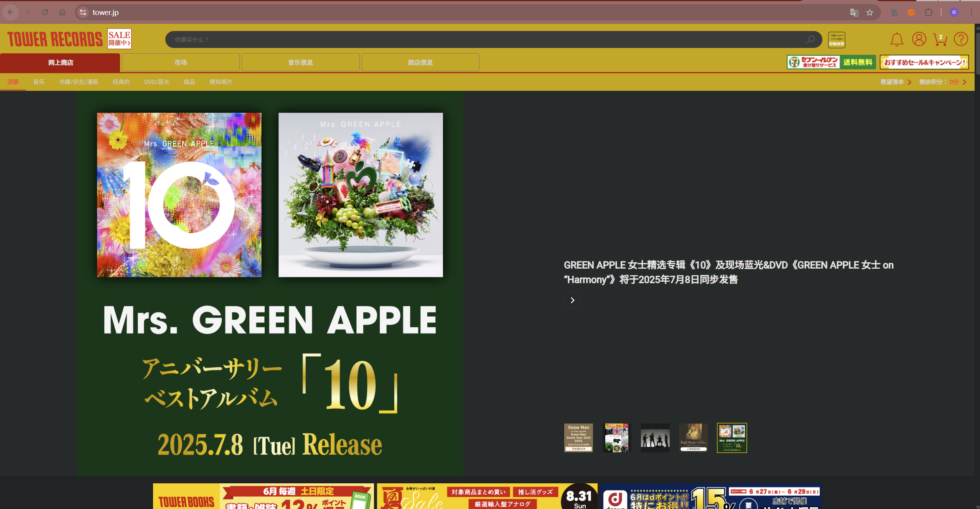Open the TOWER BOOKS promotion banner

[x=263, y=496]
